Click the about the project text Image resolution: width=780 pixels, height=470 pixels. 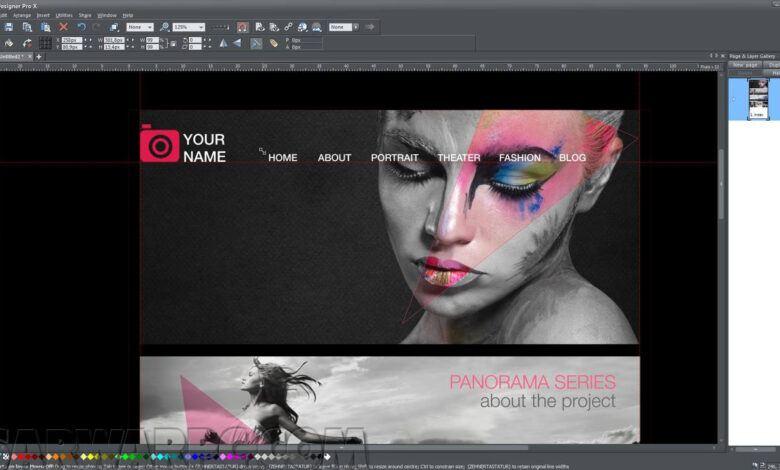[x=548, y=401]
